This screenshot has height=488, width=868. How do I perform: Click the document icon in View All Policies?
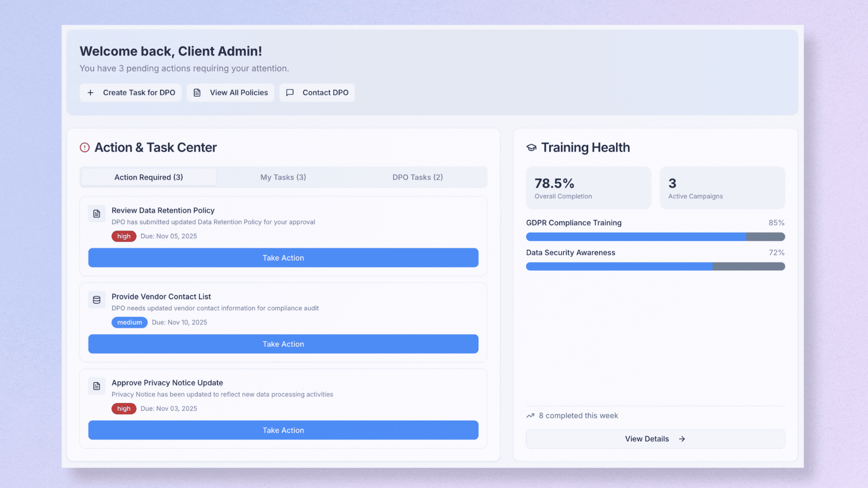[x=197, y=93]
